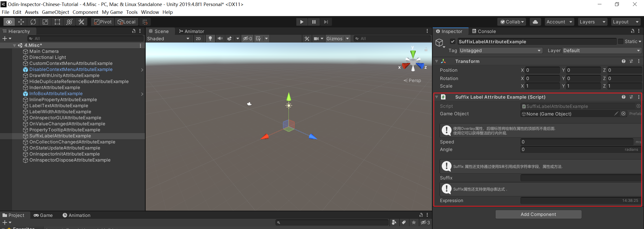Collapse Suffix Label Attribute Example script component
Viewport: 644px width, 229px height.
pyautogui.click(x=437, y=97)
